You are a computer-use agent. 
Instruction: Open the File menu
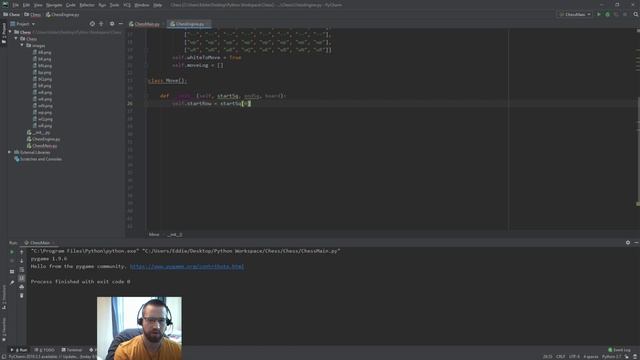click(x=16, y=5)
